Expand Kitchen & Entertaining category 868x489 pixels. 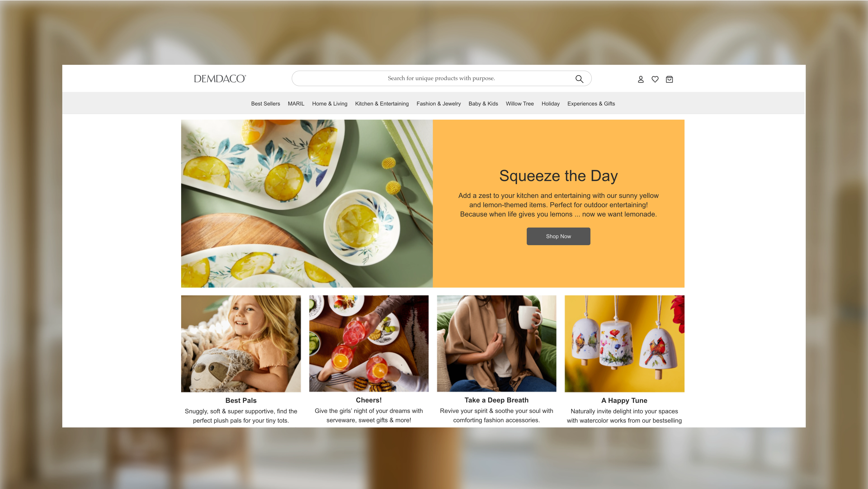(x=382, y=103)
